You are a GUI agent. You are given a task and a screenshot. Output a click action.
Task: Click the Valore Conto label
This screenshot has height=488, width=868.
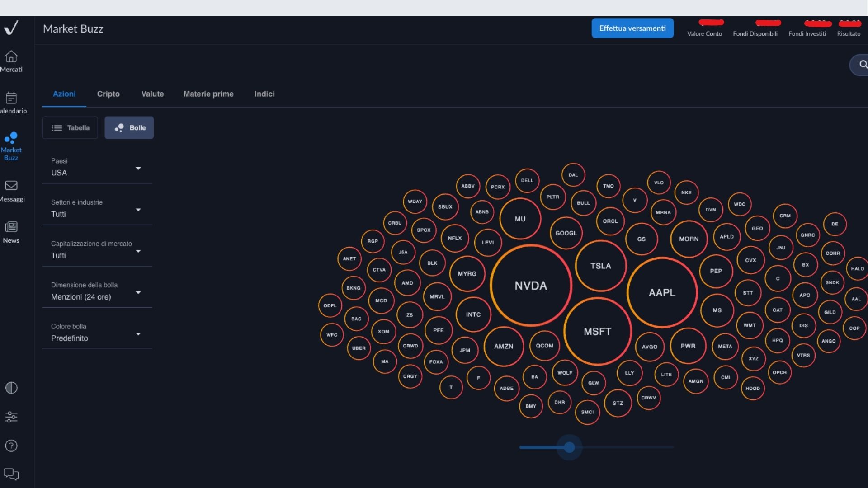click(x=704, y=34)
